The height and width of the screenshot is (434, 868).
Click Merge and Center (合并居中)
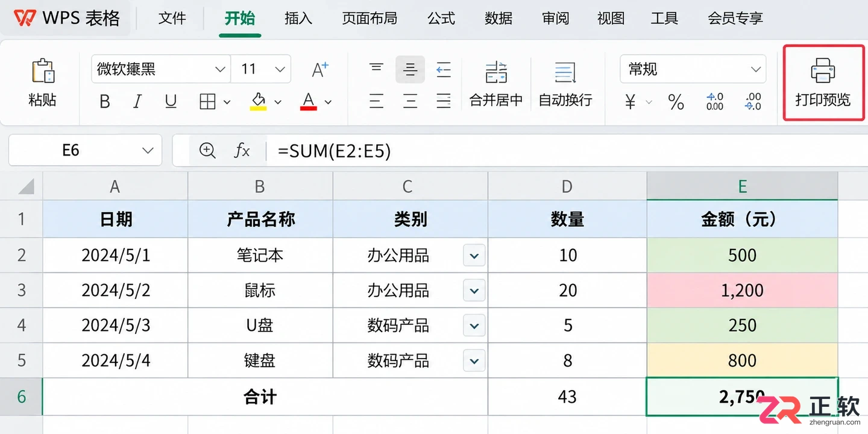point(496,83)
